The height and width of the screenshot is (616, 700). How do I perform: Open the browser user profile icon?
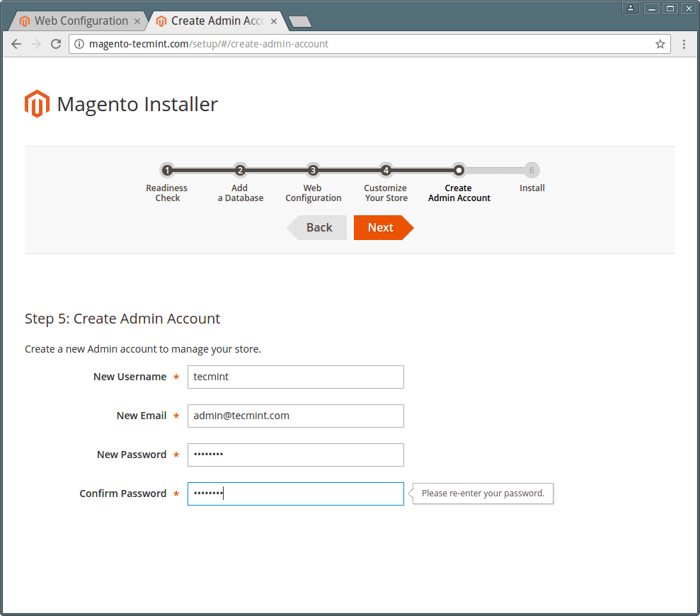point(631,8)
